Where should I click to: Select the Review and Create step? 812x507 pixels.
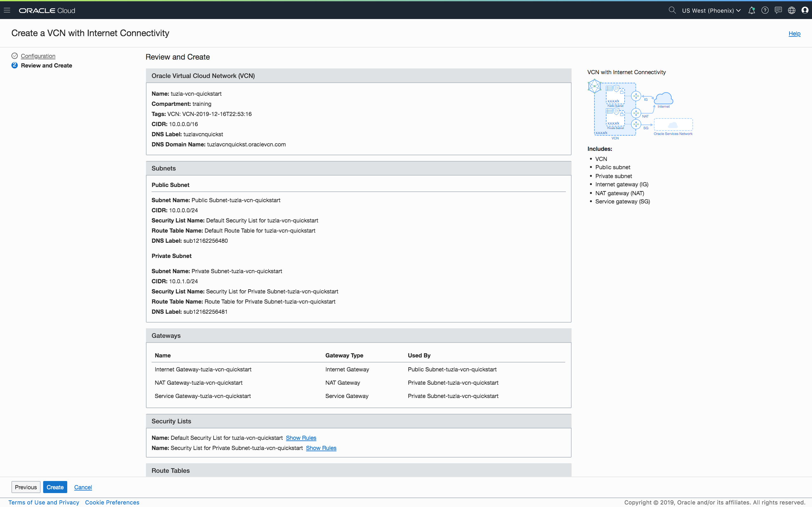(x=46, y=65)
